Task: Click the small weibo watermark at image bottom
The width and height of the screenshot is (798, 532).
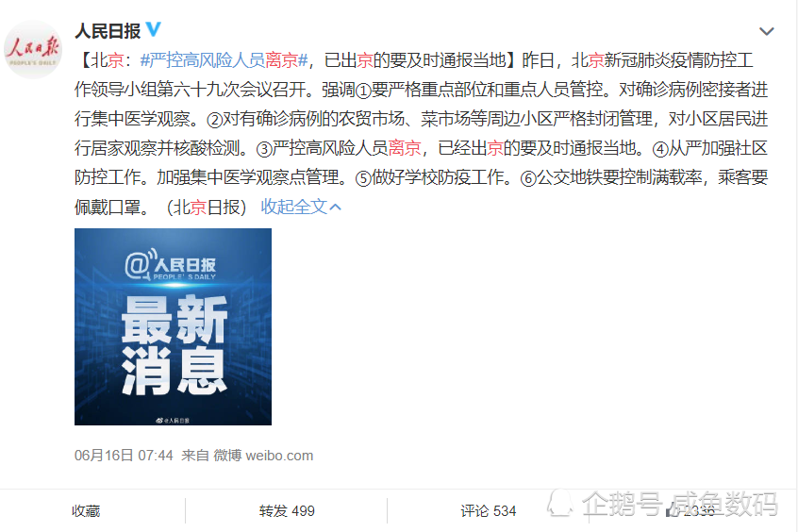Action: tap(173, 421)
